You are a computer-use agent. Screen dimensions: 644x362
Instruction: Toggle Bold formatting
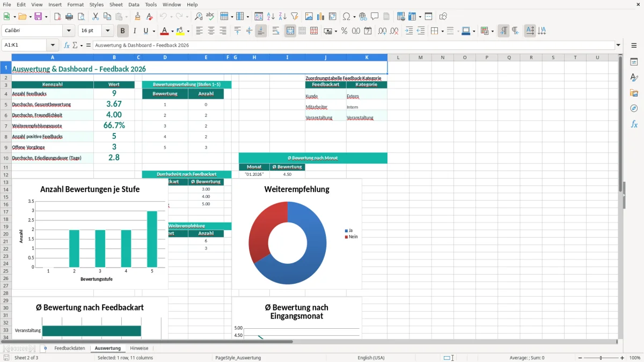[x=123, y=31]
